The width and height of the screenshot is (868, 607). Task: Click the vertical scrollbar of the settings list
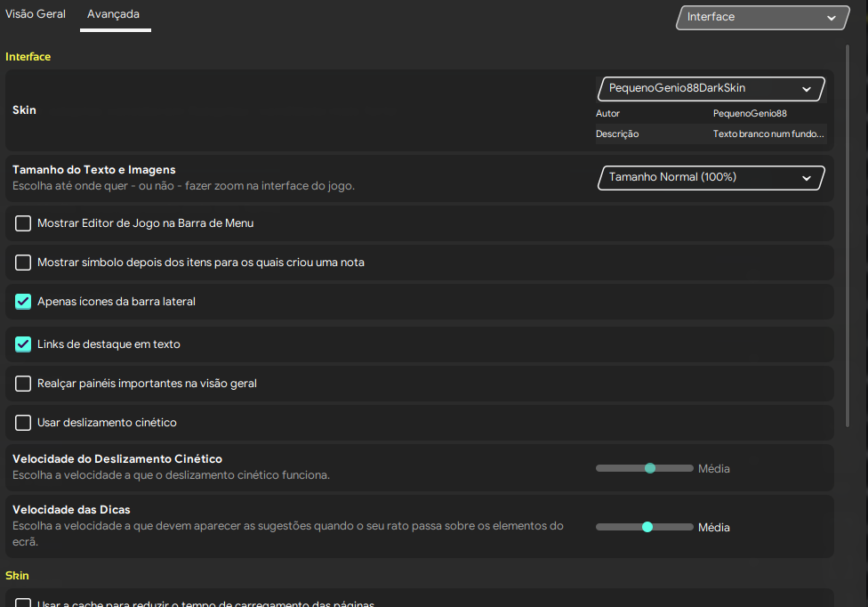(x=847, y=235)
